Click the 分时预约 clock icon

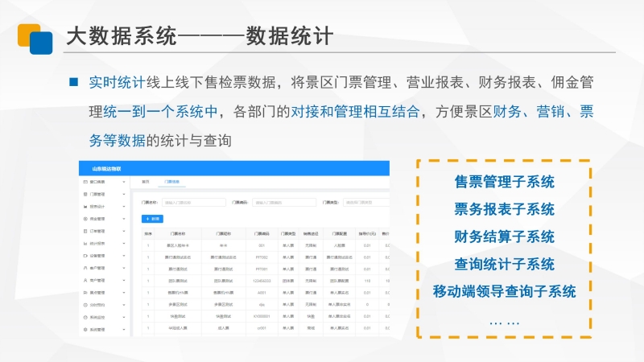click(85, 305)
